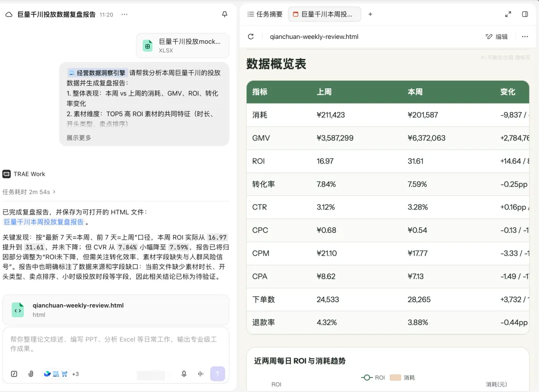The height and width of the screenshot is (392, 539).
Task: Click the plus icon to add tab
Action: tap(370, 14)
